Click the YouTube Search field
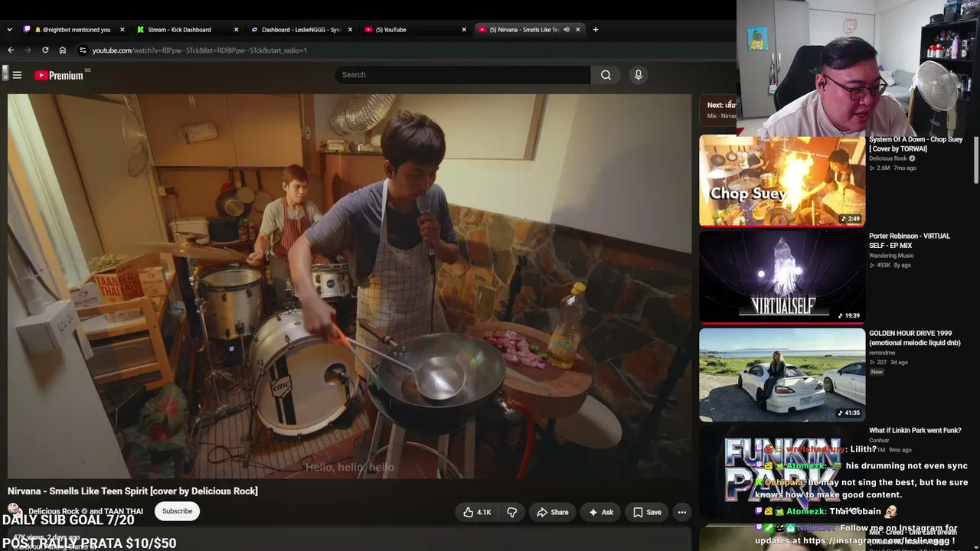The height and width of the screenshot is (551, 980). coord(462,75)
